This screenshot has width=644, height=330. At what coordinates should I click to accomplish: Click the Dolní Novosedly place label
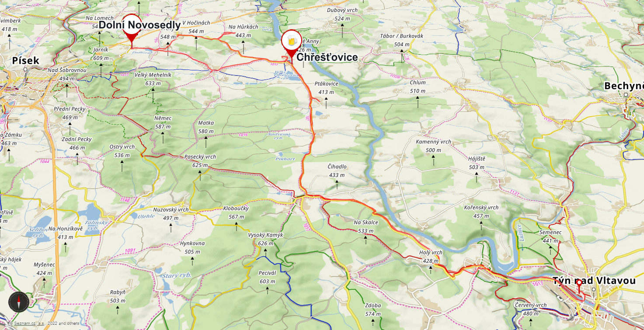139,25
